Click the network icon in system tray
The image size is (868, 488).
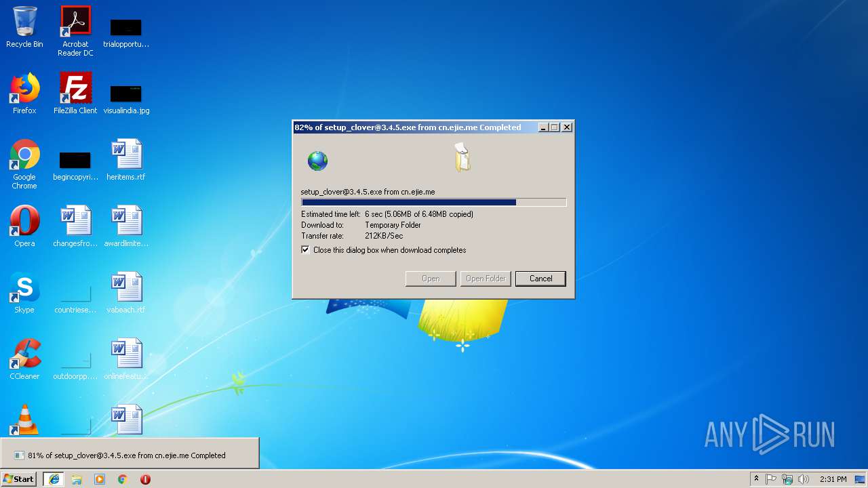click(x=787, y=479)
